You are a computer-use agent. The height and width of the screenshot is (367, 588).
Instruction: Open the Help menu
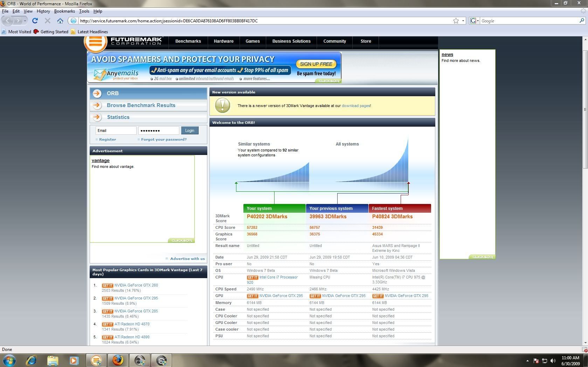pos(98,11)
